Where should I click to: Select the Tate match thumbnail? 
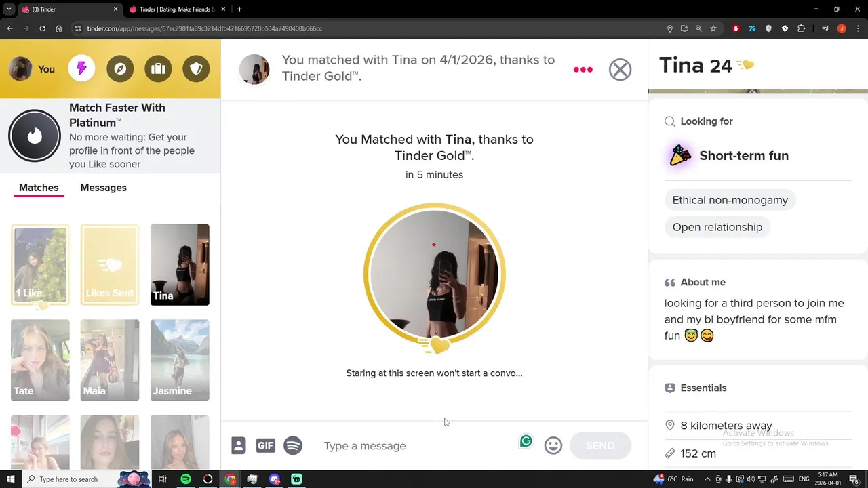[40, 360]
